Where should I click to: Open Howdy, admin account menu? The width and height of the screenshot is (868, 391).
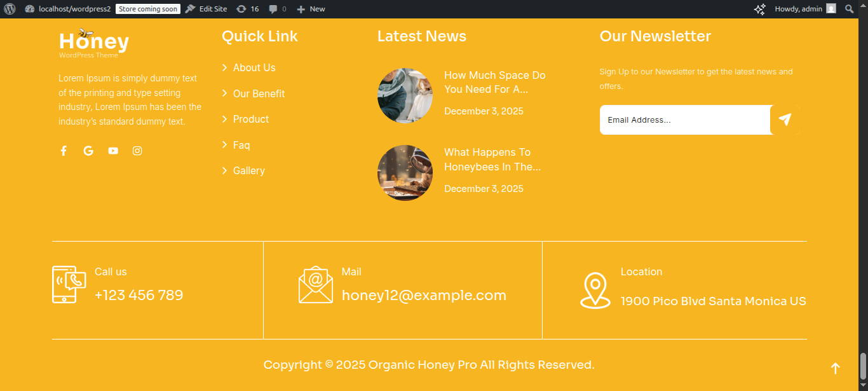click(x=804, y=9)
